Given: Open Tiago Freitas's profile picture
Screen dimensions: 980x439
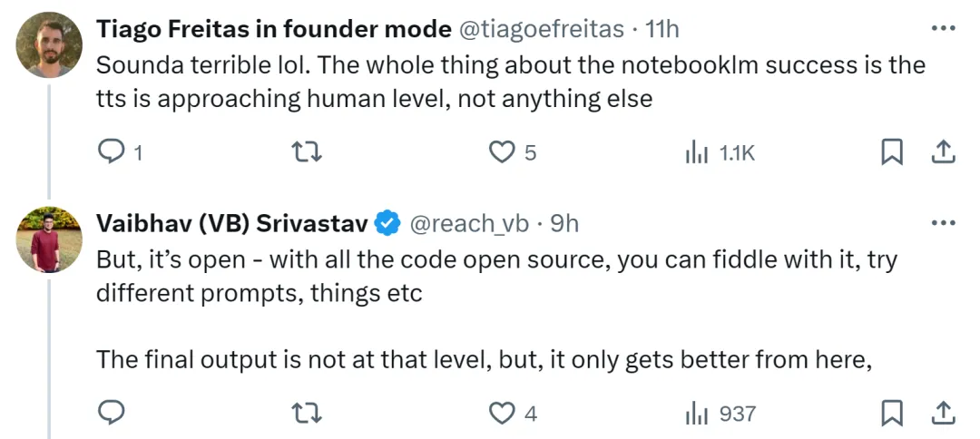Looking at the screenshot, I should 49,44.
